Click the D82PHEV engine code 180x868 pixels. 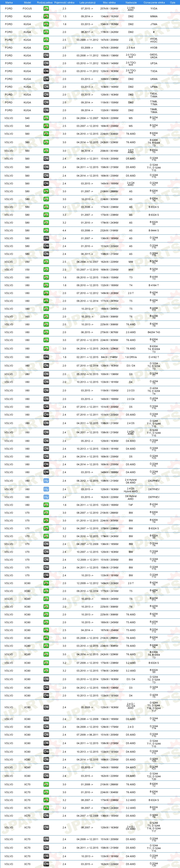coord(154,481)
